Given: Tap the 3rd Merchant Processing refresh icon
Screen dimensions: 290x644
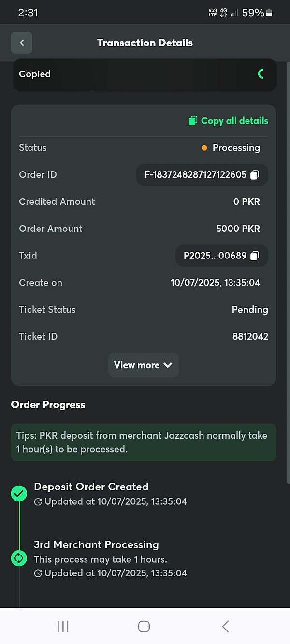Looking at the screenshot, I should 19,558.
